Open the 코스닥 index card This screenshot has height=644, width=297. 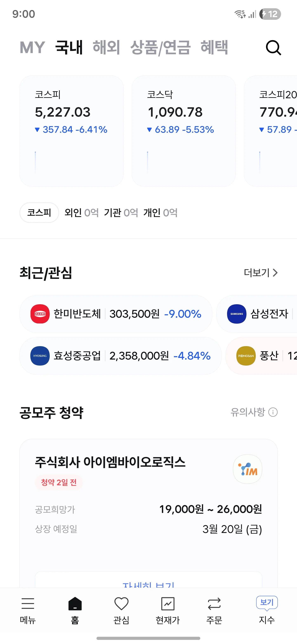click(184, 131)
